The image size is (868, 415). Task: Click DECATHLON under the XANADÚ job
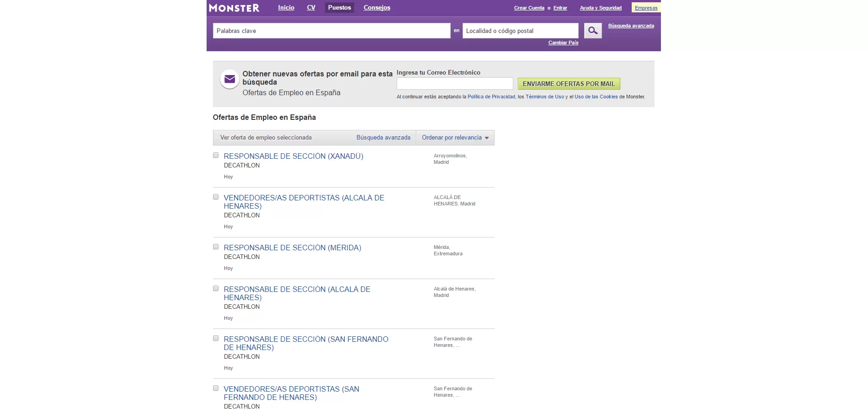point(242,166)
